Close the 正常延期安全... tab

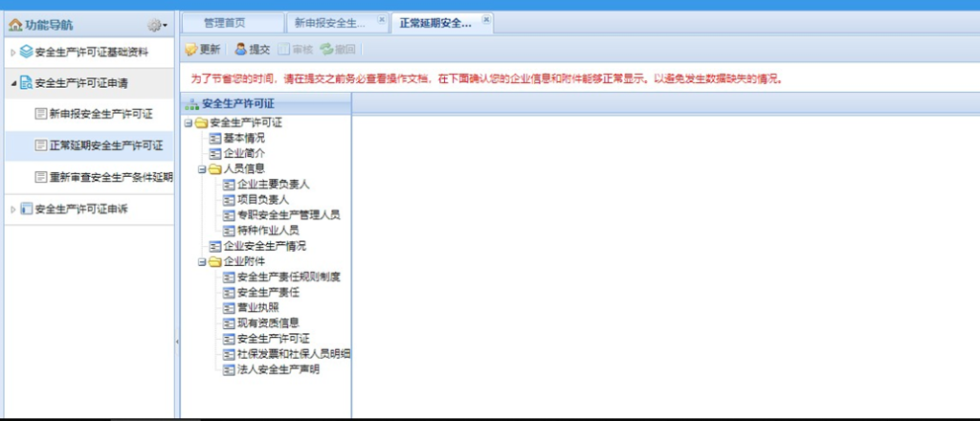coord(486,19)
